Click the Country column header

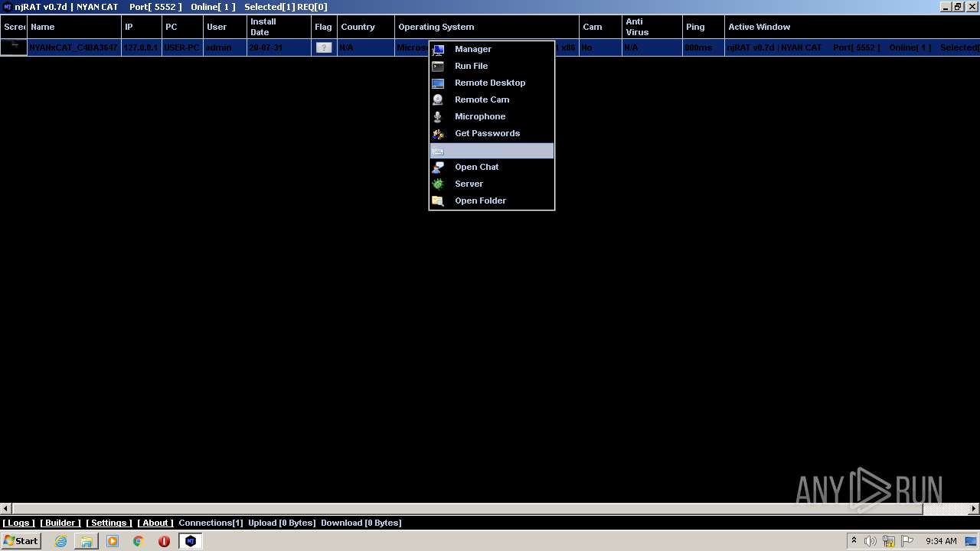[366, 27]
